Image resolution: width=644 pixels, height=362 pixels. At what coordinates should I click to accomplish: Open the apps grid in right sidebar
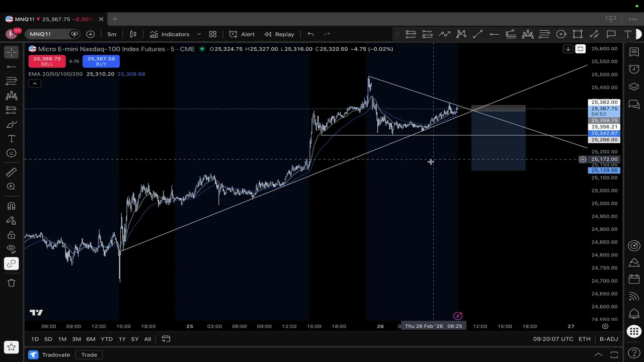coord(634,332)
